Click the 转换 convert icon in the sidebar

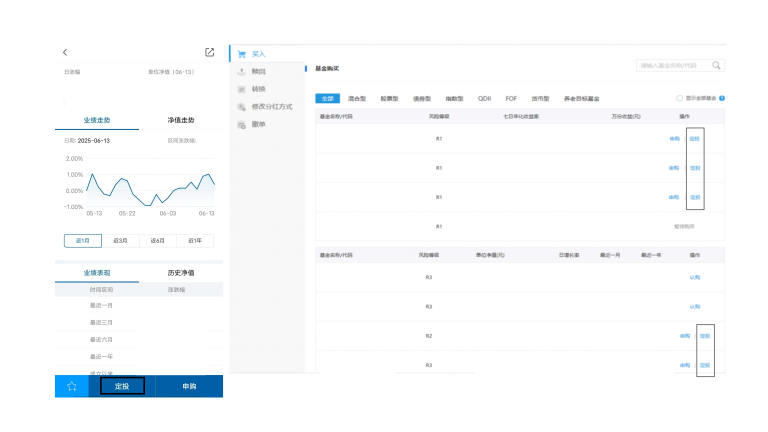(241, 89)
